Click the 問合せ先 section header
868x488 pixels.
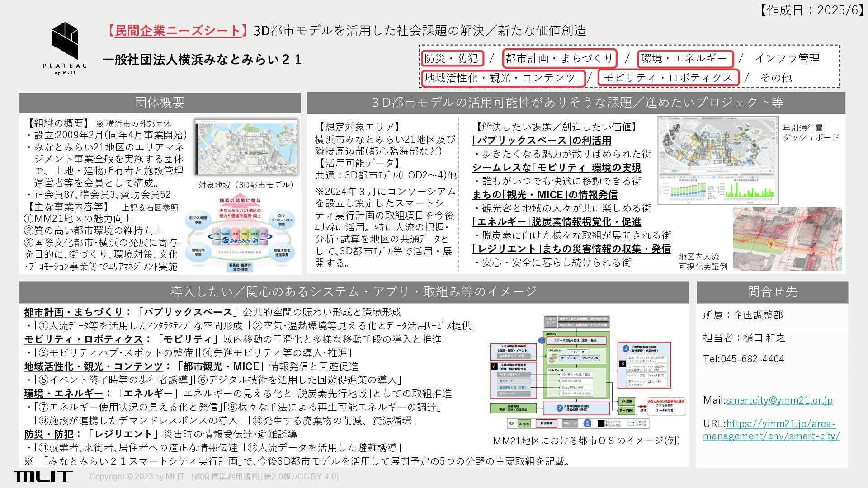tap(772, 292)
